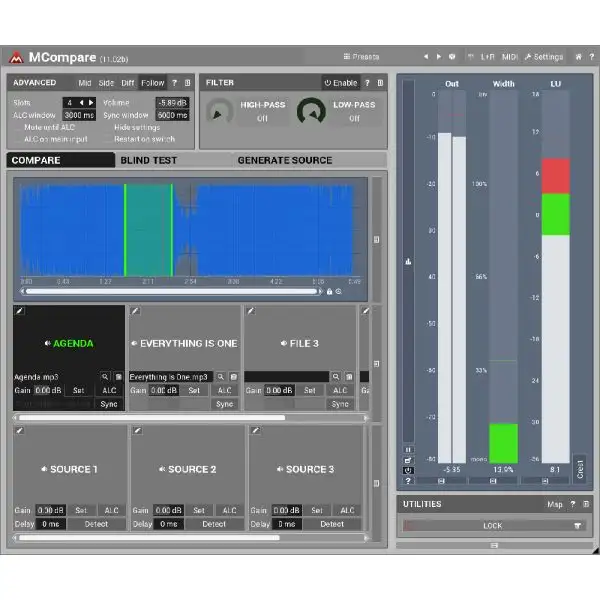Screen dimensions: 600x600
Task: Open Advanced panel help question mark
Action: 174,83
